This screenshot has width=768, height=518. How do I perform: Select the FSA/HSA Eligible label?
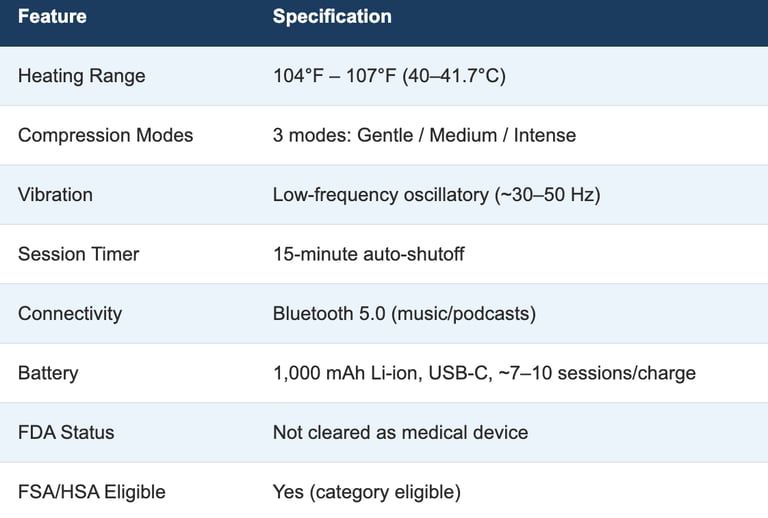coord(91,492)
